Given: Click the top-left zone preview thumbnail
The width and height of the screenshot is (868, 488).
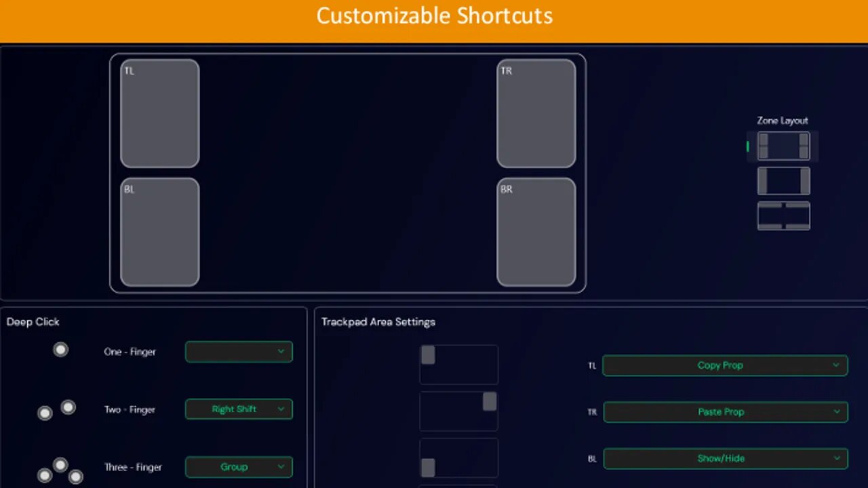Looking at the screenshot, I should pyautogui.click(x=459, y=365).
